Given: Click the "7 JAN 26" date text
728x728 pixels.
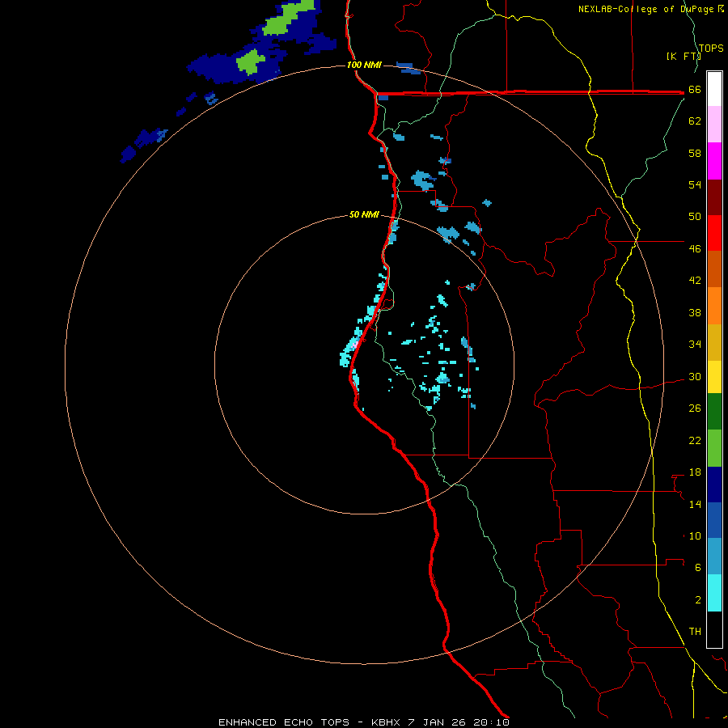Looking at the screenshot, I should [438, 722].
